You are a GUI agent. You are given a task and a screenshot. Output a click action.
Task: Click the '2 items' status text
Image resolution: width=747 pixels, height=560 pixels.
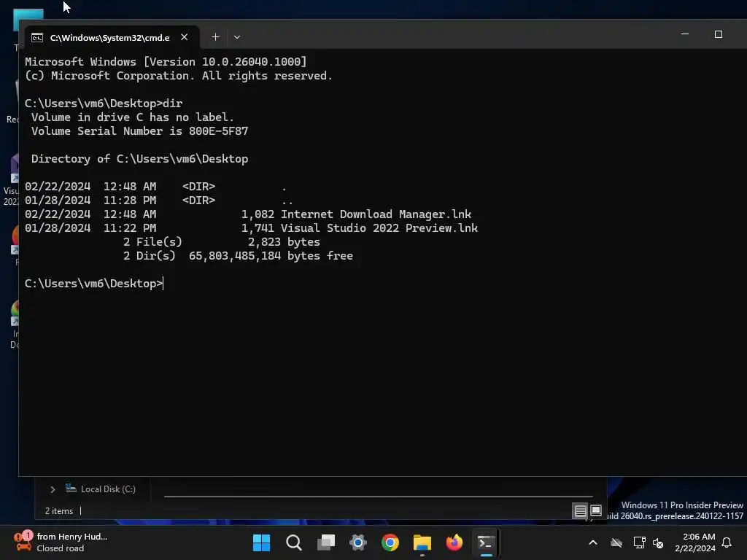pos(58,511)
